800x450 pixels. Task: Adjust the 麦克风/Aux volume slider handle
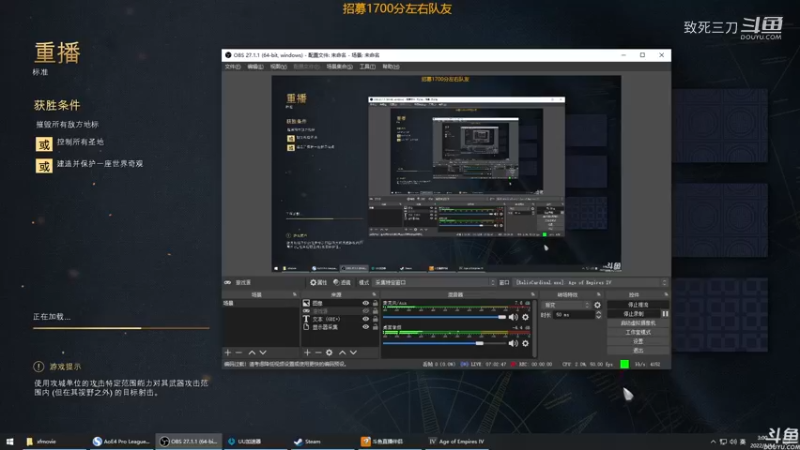502,317
